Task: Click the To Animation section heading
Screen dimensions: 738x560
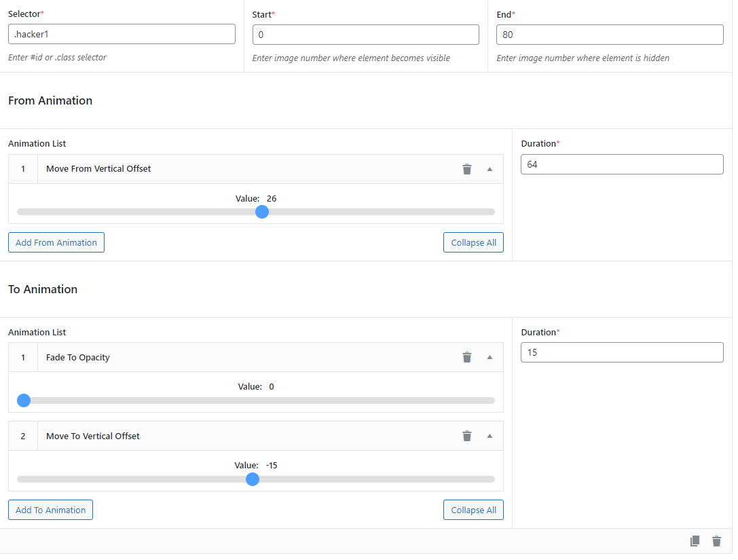Action: (x=43, y=289)
